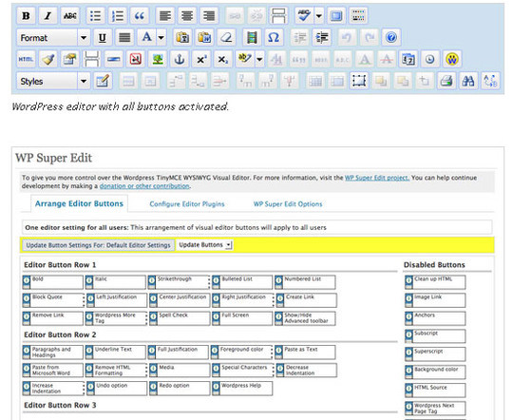
Task: Align text to the right
Action: (209, 15)
